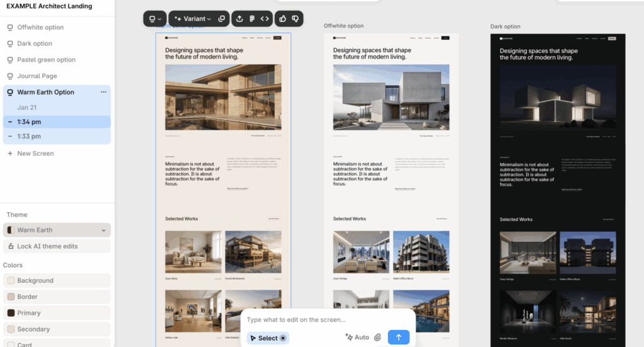Expand the Variant dropdown
This screenshot has width=644, height=347.
click(193, 19)
